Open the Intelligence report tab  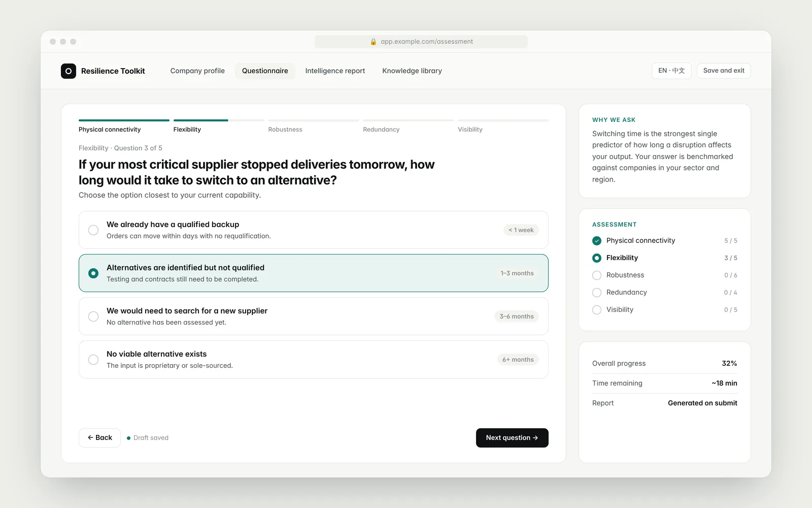(x=335, y=71)
